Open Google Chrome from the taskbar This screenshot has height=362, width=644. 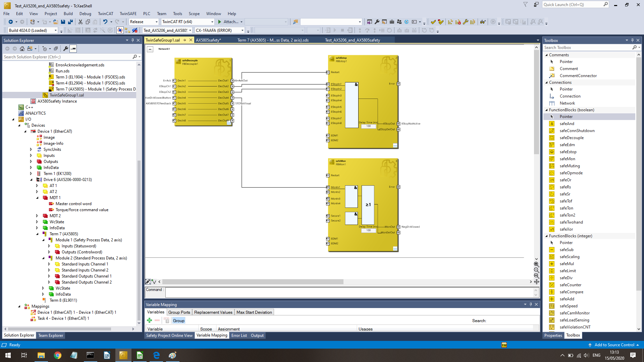58,355
